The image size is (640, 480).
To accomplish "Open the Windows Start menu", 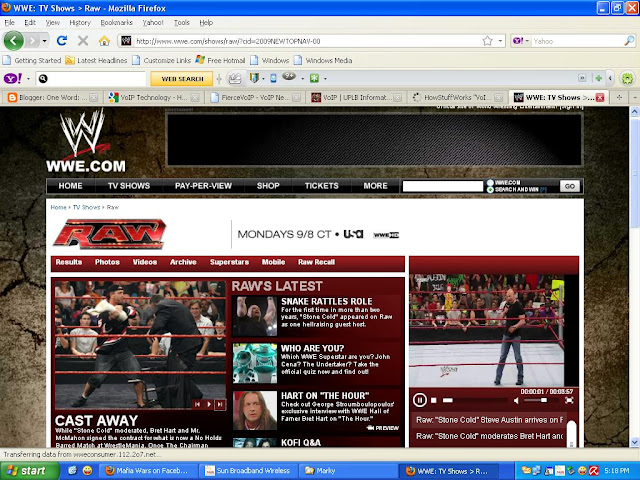I will pyautogui.click(x=29, y=471).
